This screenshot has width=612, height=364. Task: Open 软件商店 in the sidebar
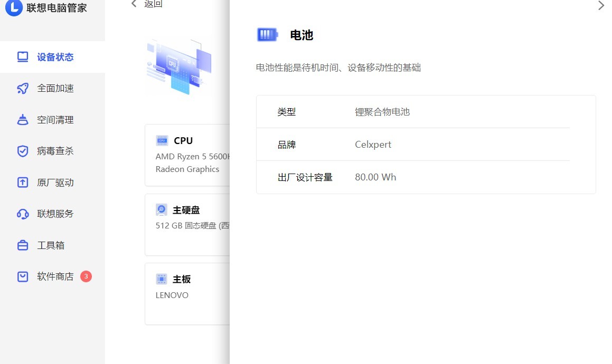tap(52, 276)
